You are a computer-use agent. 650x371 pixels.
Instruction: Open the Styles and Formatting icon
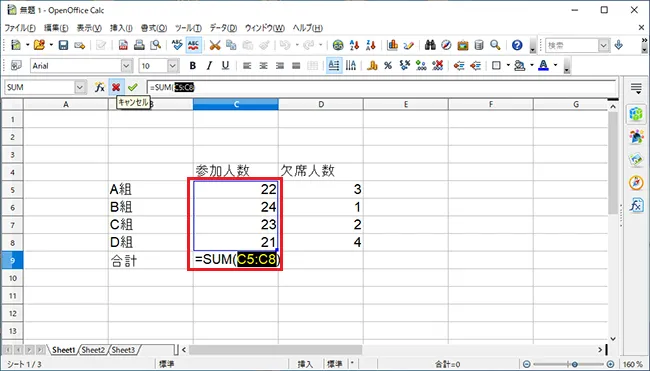click(x=16, y=65)
